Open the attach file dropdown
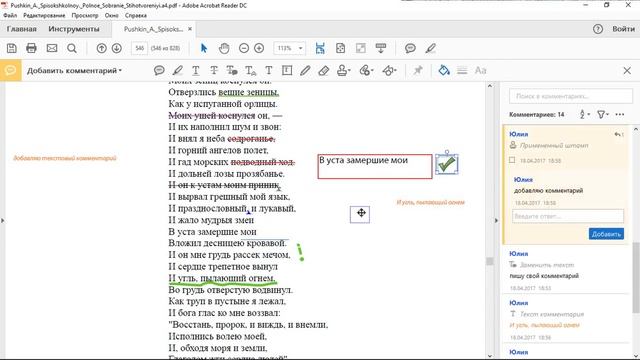 (x=367, y=71)
